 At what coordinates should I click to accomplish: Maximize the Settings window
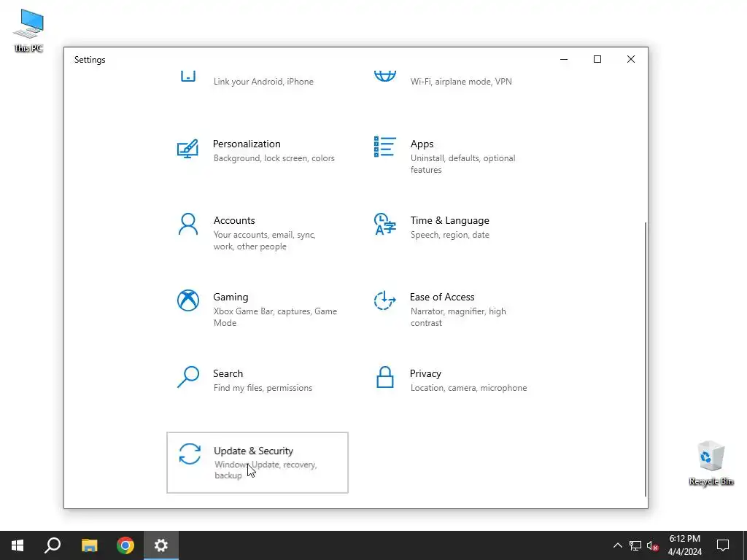pyautogui.click(x=597, y=59)
